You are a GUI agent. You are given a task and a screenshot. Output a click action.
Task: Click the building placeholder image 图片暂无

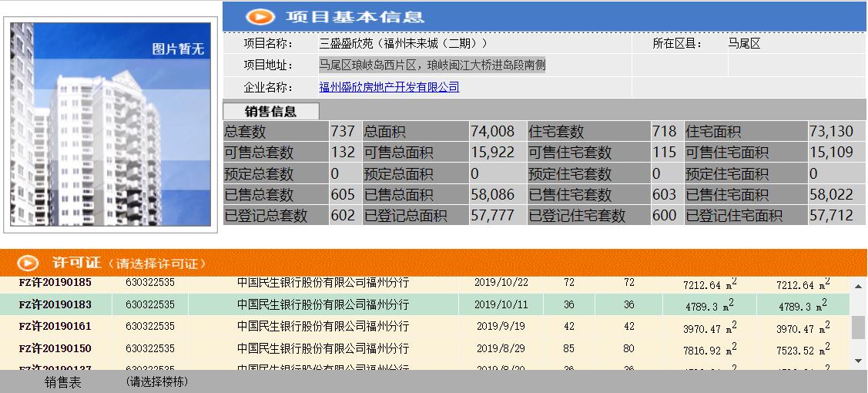(110, 125)
